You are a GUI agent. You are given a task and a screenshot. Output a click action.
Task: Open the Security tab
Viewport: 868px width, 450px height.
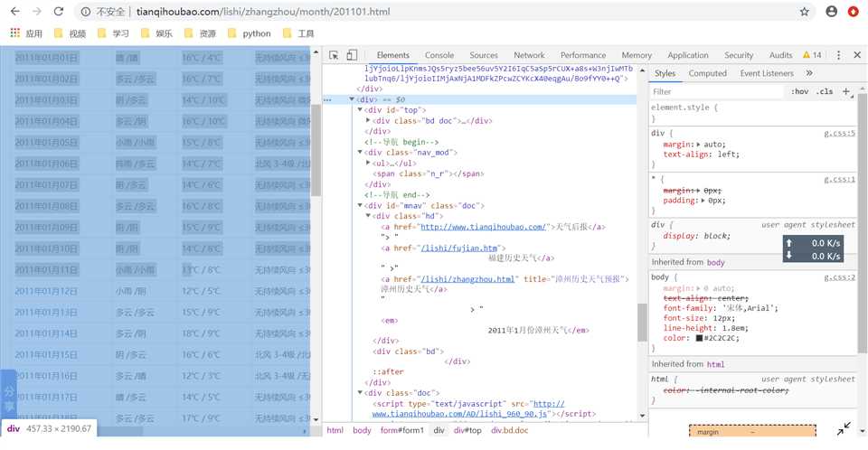coord(739,55)
